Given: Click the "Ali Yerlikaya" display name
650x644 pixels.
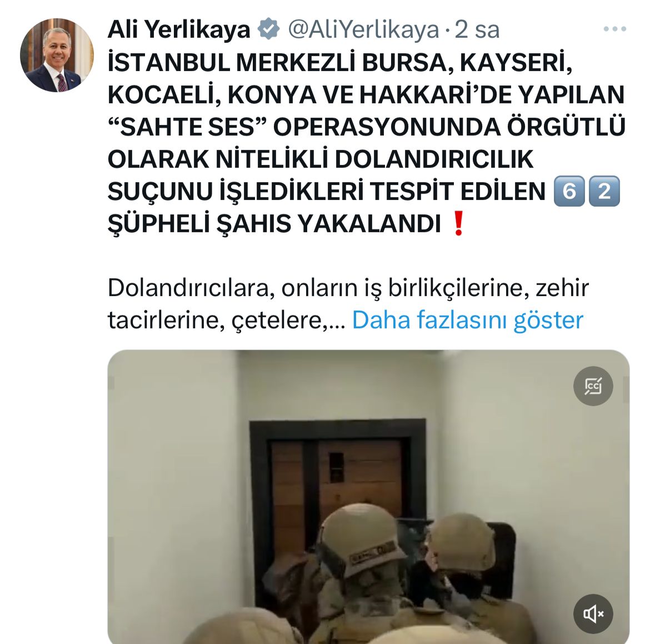Looking at the screenshot, I should click(x=179, y=29).
